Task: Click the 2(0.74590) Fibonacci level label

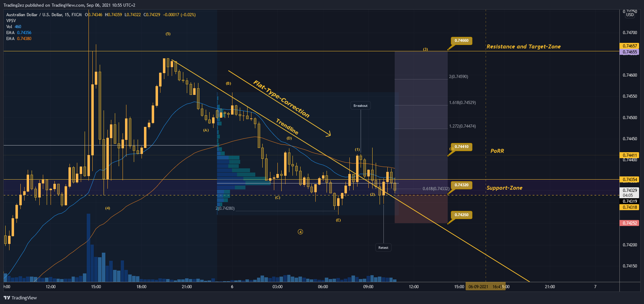Action: pyautogui.click(x=459, y=77)
